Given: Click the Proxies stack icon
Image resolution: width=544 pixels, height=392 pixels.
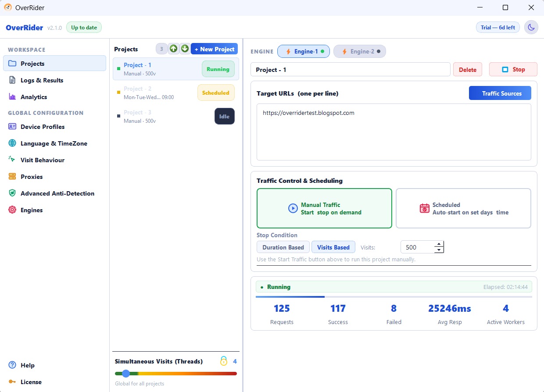Looking at the screenshot, I should (12, 177).
